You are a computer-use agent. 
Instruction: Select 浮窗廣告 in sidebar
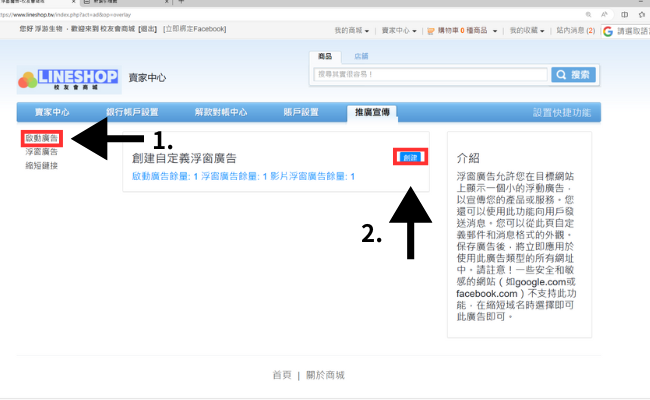click(41, 152)
